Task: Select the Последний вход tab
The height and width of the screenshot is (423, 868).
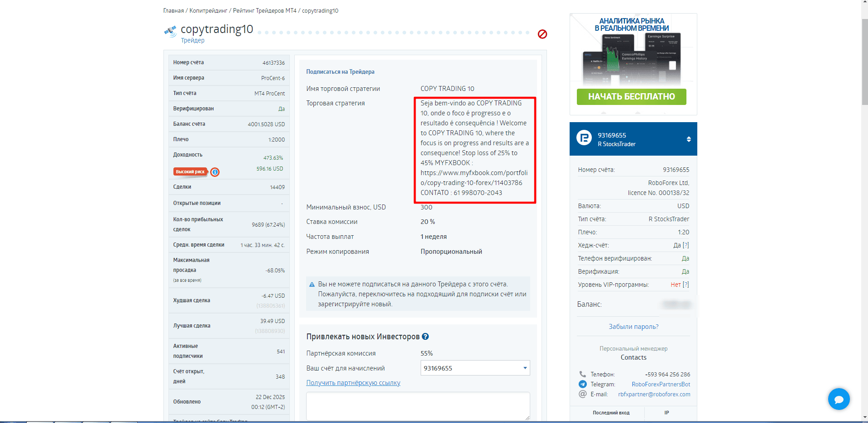Action: (611, 413)
